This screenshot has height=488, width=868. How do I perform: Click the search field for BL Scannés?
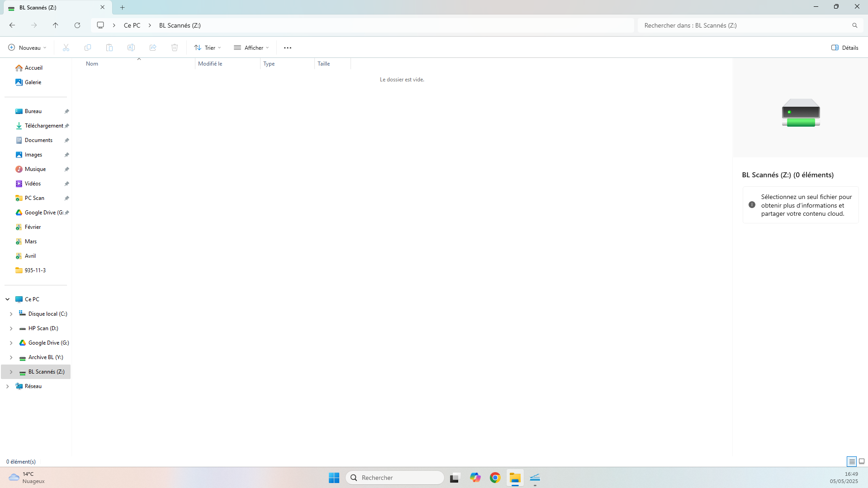(746, 25)
